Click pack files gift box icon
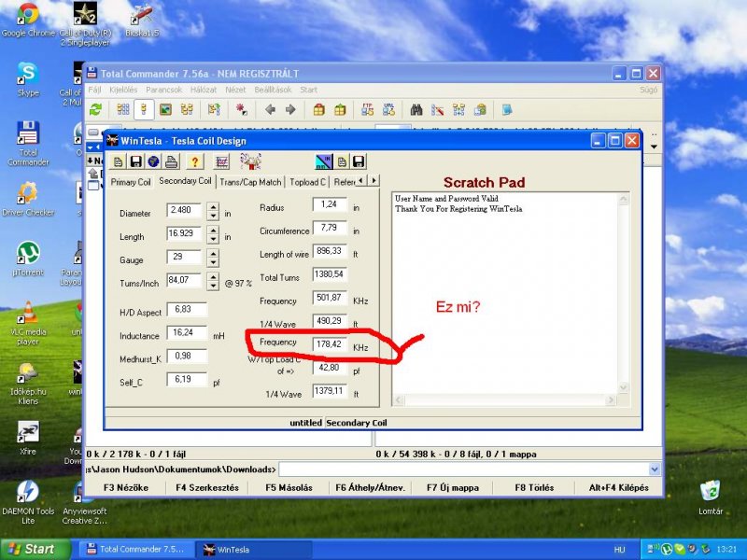Screen dimensions: 747x560 click(x=318, y=110)
